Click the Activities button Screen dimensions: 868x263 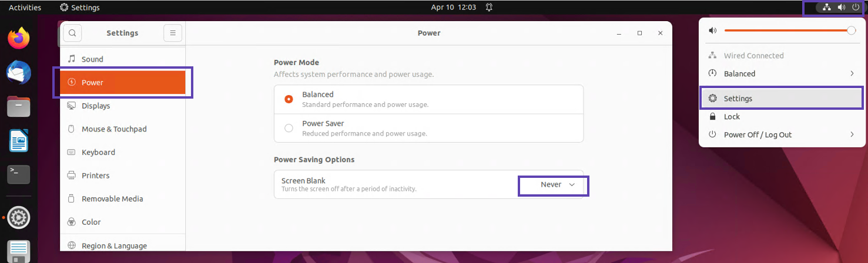(25, 8)
